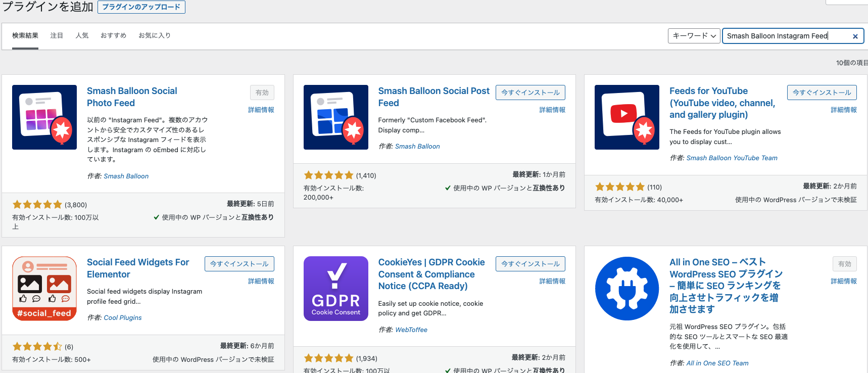Click the Smash Balloon Social Photo Feed plugin icon
Screen dimensions: 868x373
click(44, 117)
